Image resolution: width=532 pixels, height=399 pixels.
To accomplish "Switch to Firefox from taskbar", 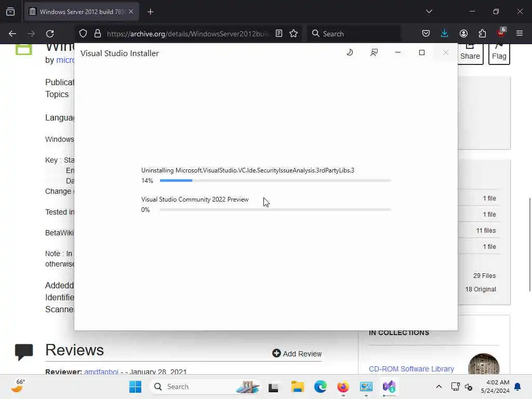I will point(343,387).
